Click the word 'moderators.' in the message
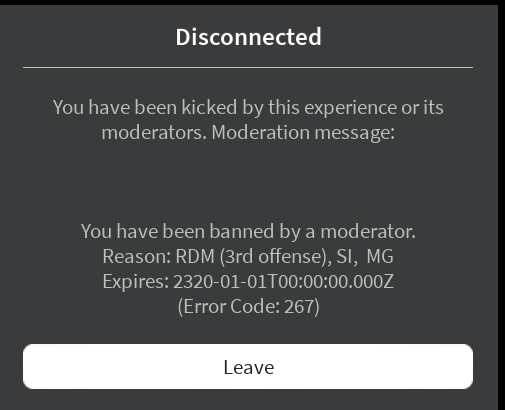The height and width of the screenshot is (410, 505). (x=154, y=133)
